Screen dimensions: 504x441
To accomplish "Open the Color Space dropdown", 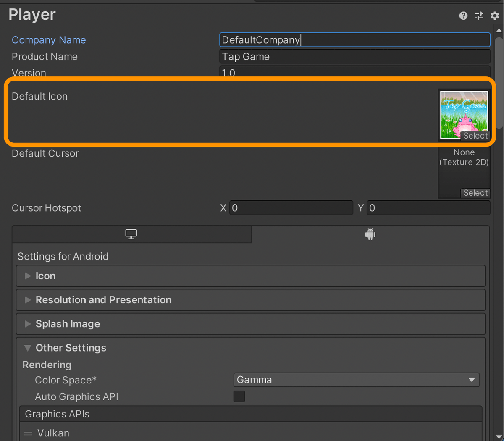I will tap(356, 380).
